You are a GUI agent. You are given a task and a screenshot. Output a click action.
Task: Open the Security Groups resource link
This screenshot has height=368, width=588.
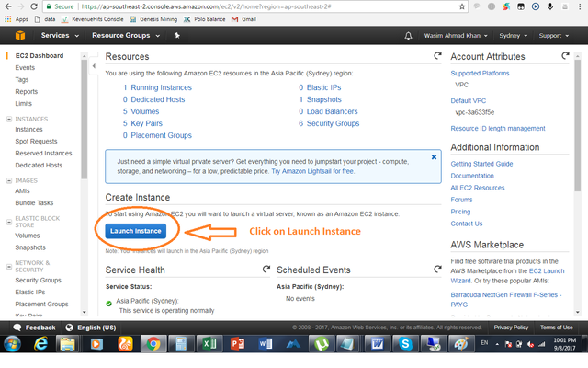click(x=333, y=123)
